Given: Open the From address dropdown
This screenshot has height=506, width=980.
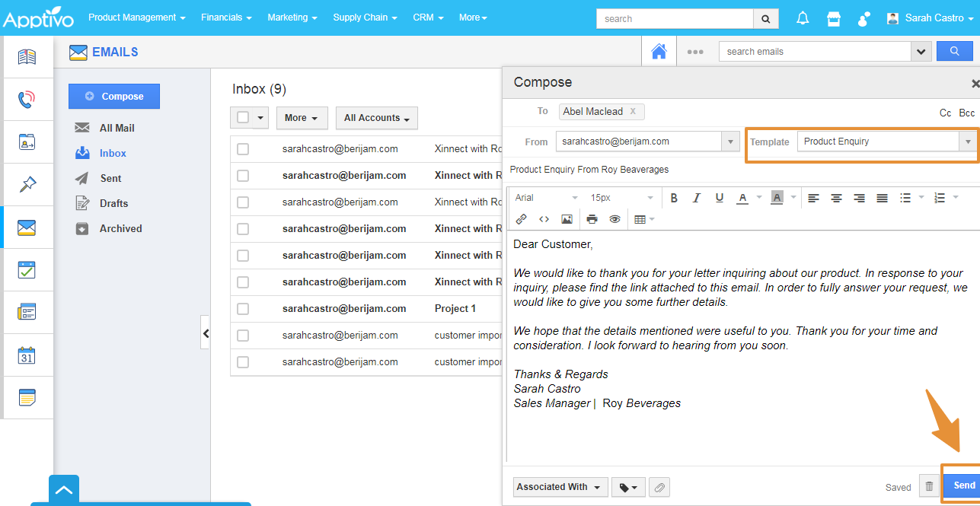Looking at the screenshot, I should 729,141.
